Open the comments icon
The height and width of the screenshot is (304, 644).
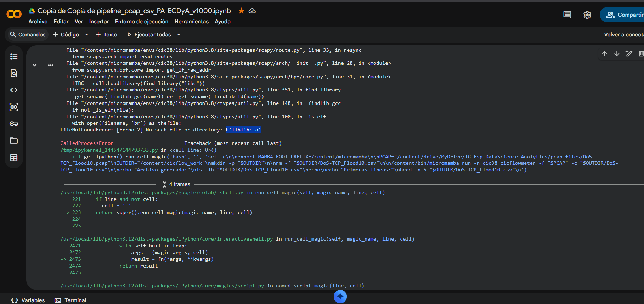pyautogui.click(x=567, y=15)
